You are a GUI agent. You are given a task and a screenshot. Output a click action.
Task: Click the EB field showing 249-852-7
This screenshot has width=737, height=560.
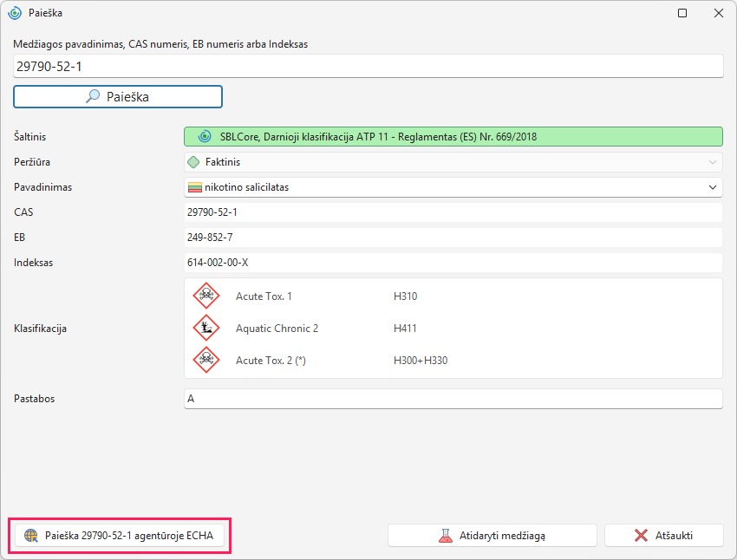click(x=453, y=238)
